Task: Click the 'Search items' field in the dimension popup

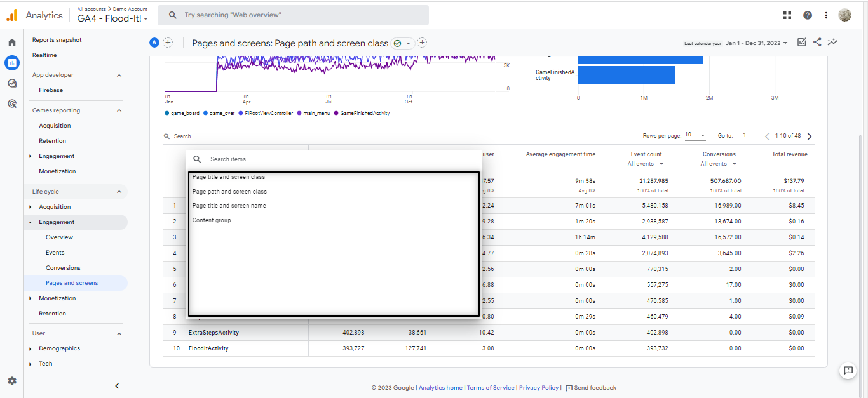Action: click(x=334, y=159)
